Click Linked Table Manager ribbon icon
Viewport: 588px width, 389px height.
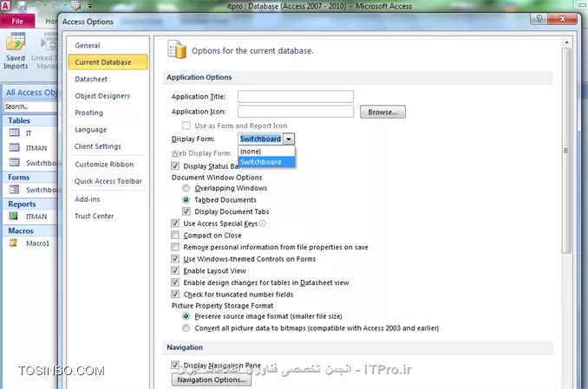pos(49,42)
